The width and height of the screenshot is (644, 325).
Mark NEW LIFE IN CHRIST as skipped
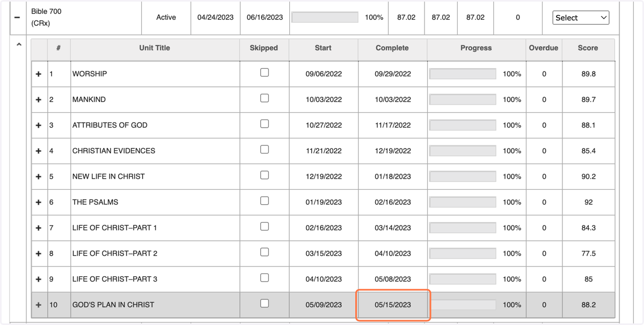(265, 175)
